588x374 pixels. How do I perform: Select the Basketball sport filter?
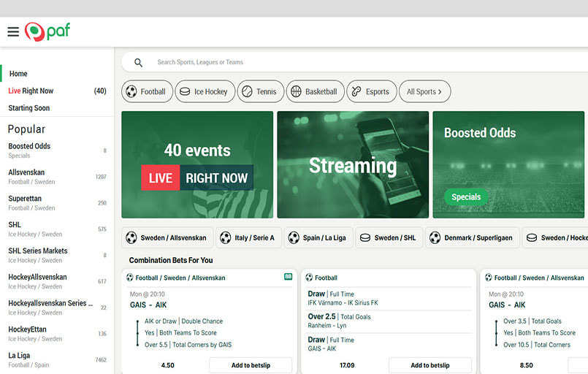(x=315, y=91)
